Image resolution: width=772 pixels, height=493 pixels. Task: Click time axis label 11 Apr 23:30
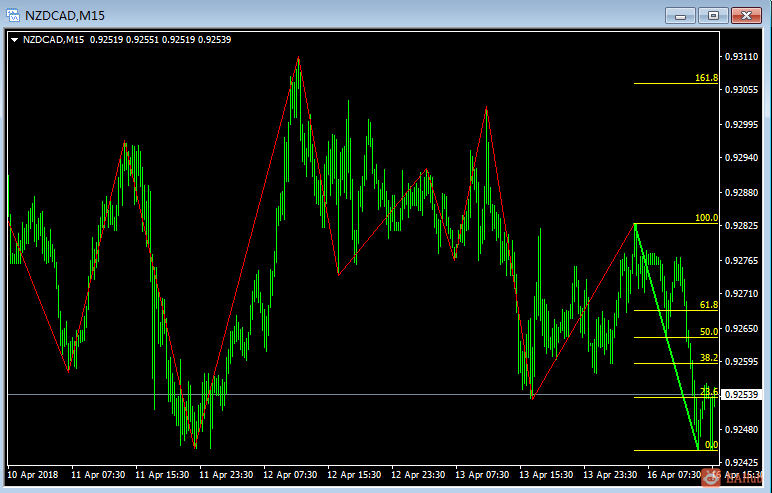coord(226,475)
